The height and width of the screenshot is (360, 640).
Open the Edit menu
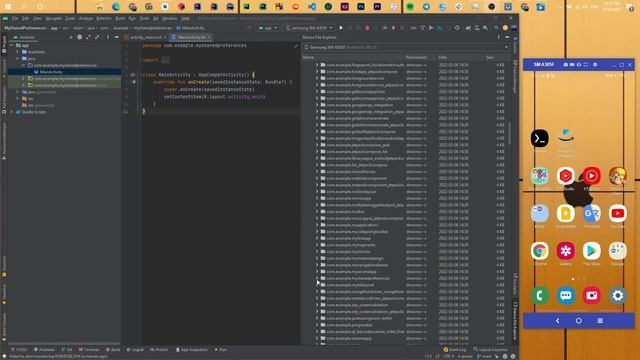25,18
